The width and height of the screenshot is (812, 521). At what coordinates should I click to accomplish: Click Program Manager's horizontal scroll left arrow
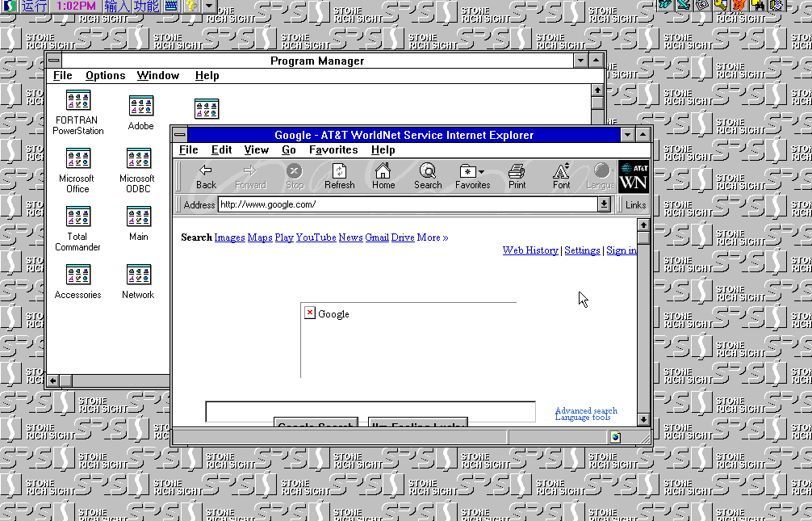[x=52, y=380]
